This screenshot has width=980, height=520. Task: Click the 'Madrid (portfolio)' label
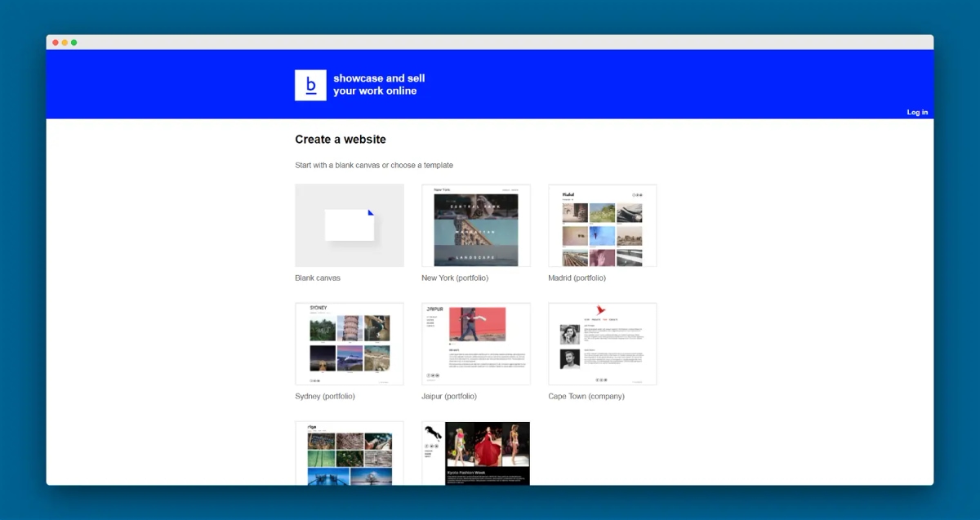pyautogui.click(x=577, y=278)
